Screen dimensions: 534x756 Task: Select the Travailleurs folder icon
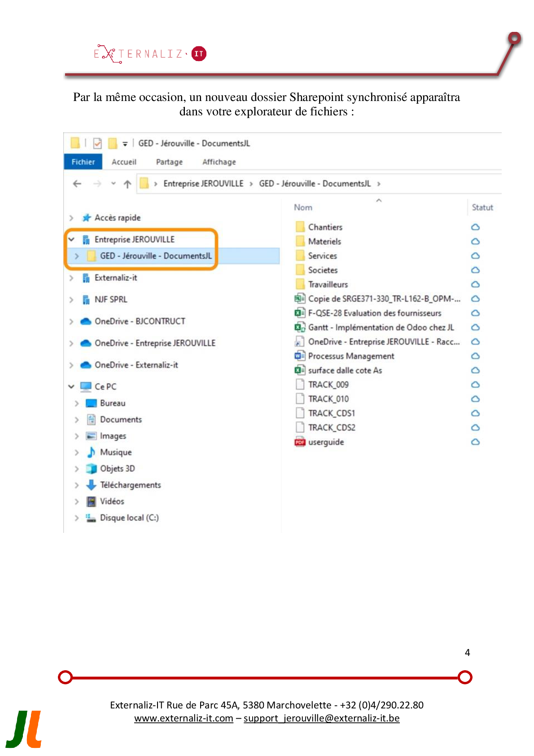pos(300,285)
